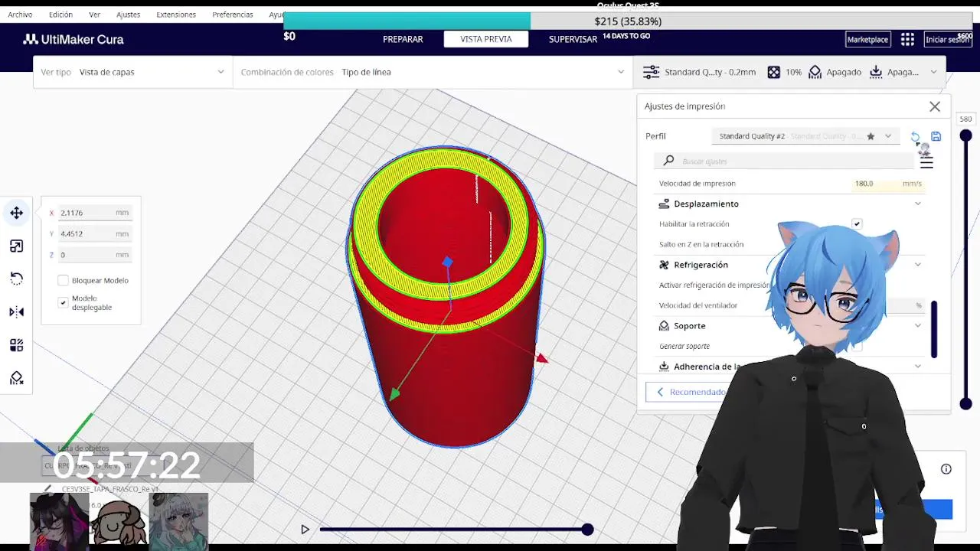The image size is (980, 551).
Task: Click the layer number 580 box
Action: (965, 119)
